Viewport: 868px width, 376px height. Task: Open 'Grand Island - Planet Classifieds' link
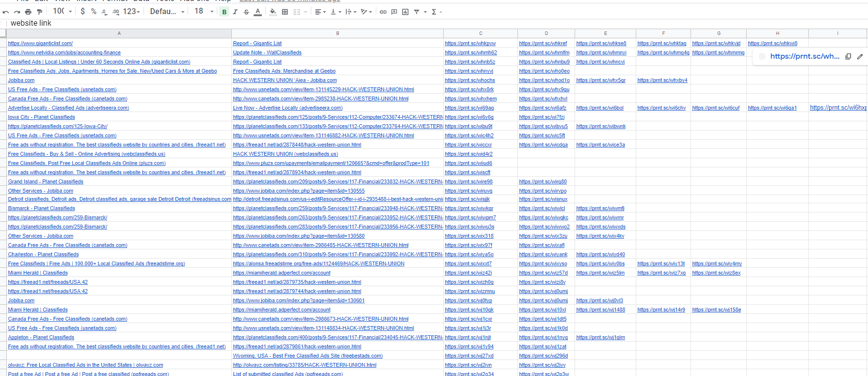coord(46,182)
